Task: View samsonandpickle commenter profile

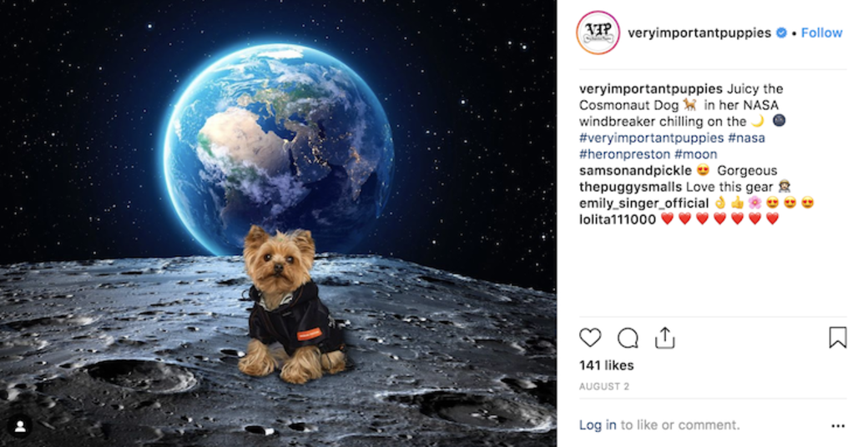Action: 635,170
